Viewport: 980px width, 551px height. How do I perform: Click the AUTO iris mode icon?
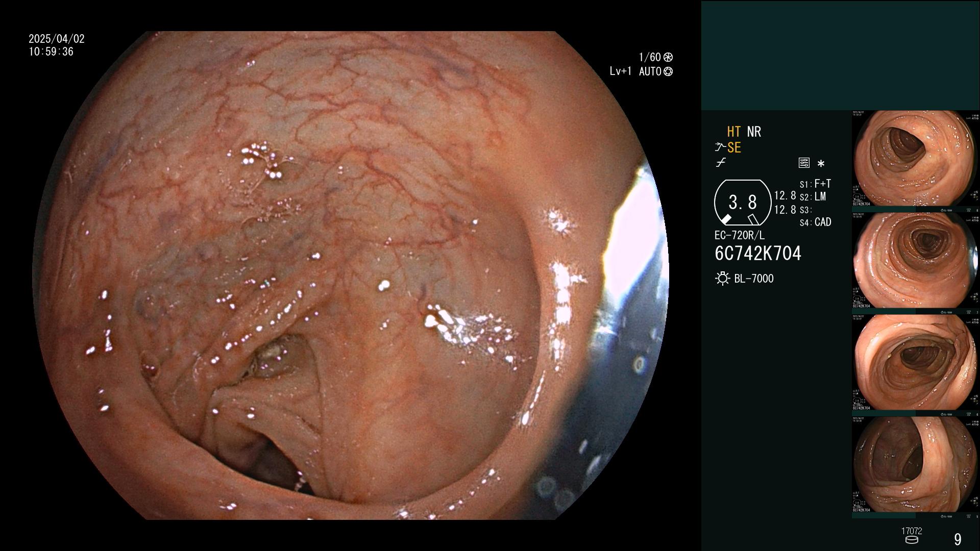668,71
